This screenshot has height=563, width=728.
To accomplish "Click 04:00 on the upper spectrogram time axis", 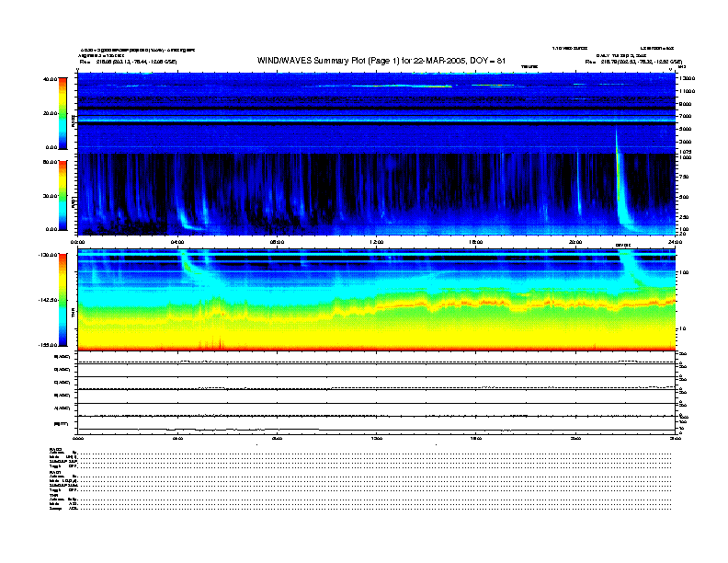I will tap(177, 242).
